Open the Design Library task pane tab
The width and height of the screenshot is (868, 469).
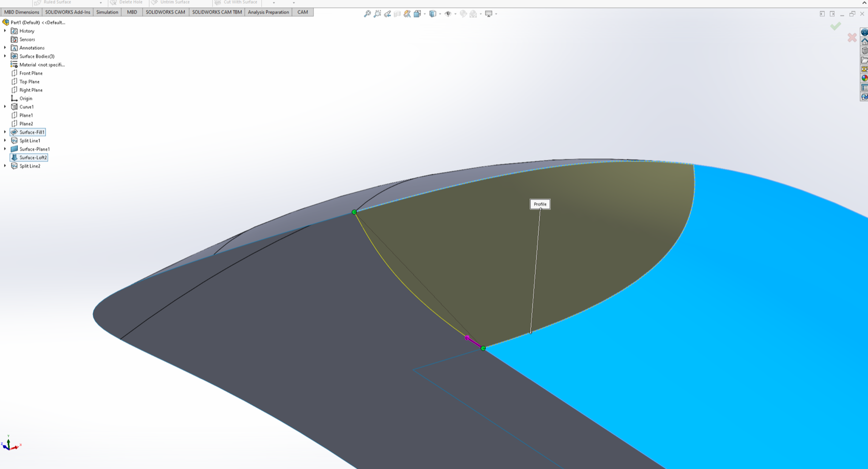tap(864, 51)
